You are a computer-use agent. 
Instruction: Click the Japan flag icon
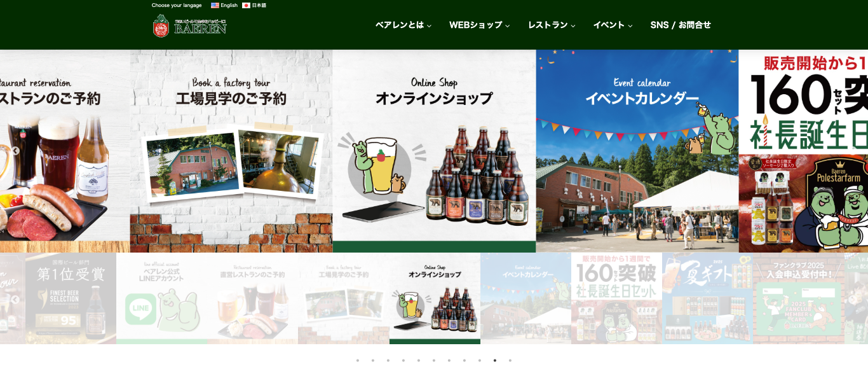tap(246, 5)
